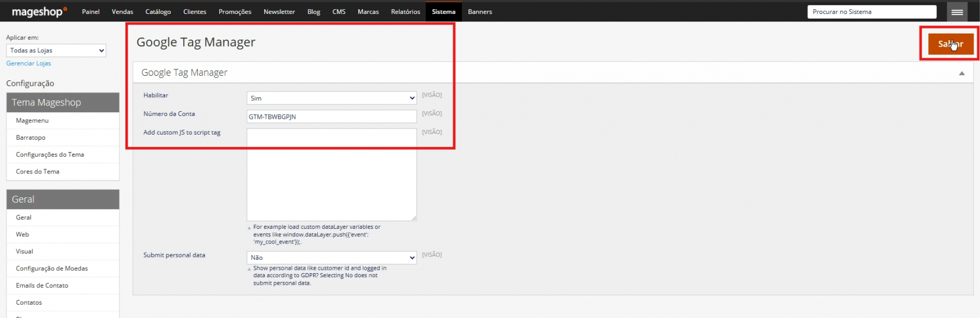Open the Painel menu
Image resolution: width=980 pixels, height=318 pixels.
coord(90,12)
